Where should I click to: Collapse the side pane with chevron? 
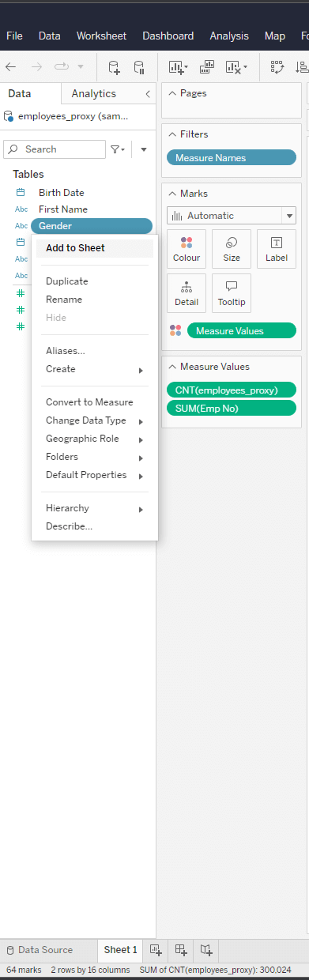147,93
